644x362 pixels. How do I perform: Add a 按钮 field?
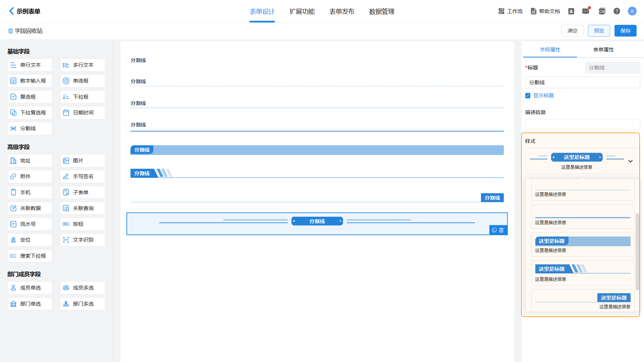(x=83, y=224)
